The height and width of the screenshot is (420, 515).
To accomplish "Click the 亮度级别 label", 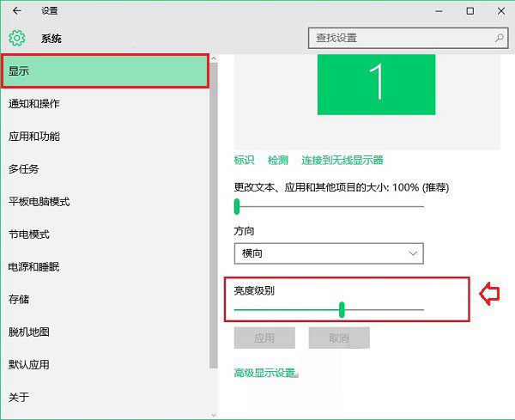I will coord(254,290).
